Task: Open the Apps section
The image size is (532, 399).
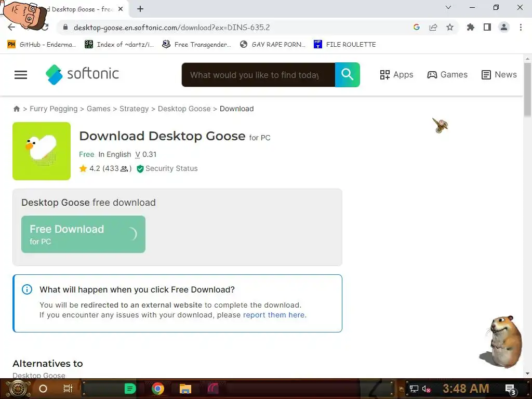Action: [x=396, y=75]
